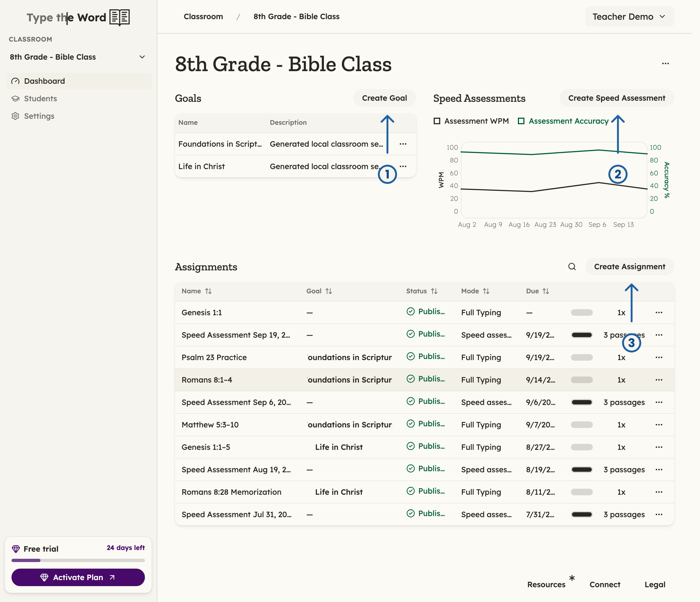The width and height of the screenshot is (700, 602).
Task: Open row menu for Romans 8:28 Memorization
Action: click(x=658, y=492)
